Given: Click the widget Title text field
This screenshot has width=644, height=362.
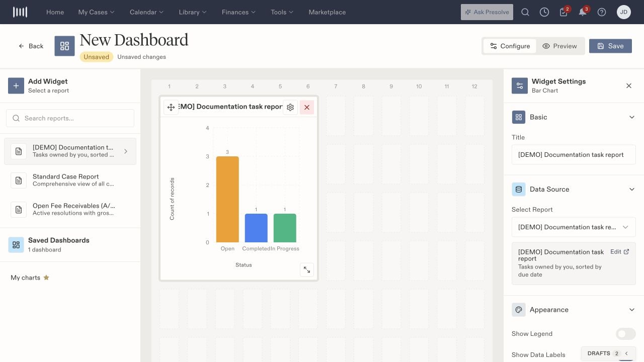Looking at the screenshot, I should tap(574, 155).
